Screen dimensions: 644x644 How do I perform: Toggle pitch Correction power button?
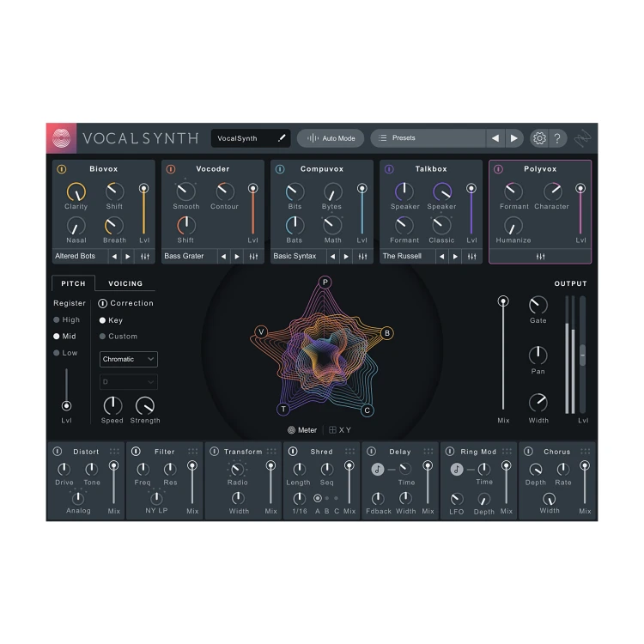[103, 303]
